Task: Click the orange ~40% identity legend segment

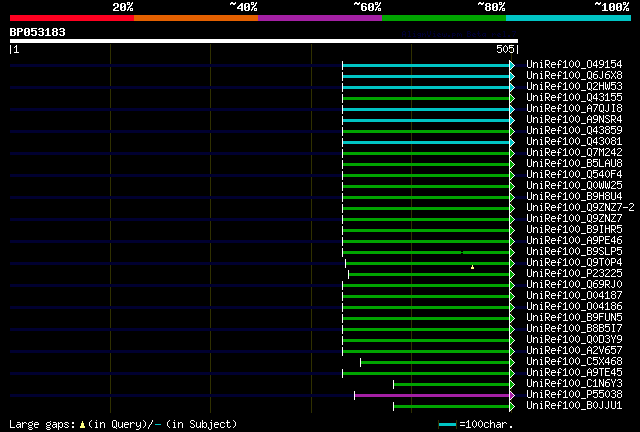Action: pyautogui.click(x=196, y=18)
